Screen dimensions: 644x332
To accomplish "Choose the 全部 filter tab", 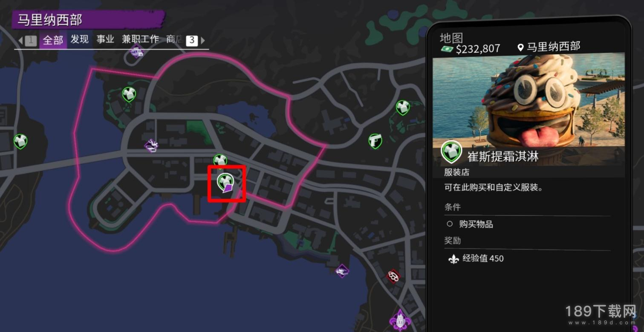I will 53,40.
